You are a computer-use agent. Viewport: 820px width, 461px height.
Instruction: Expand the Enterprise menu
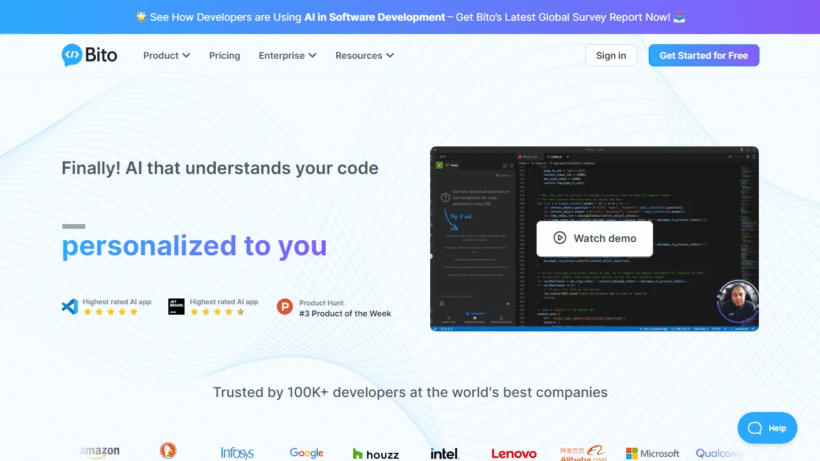tap(287, 55)
